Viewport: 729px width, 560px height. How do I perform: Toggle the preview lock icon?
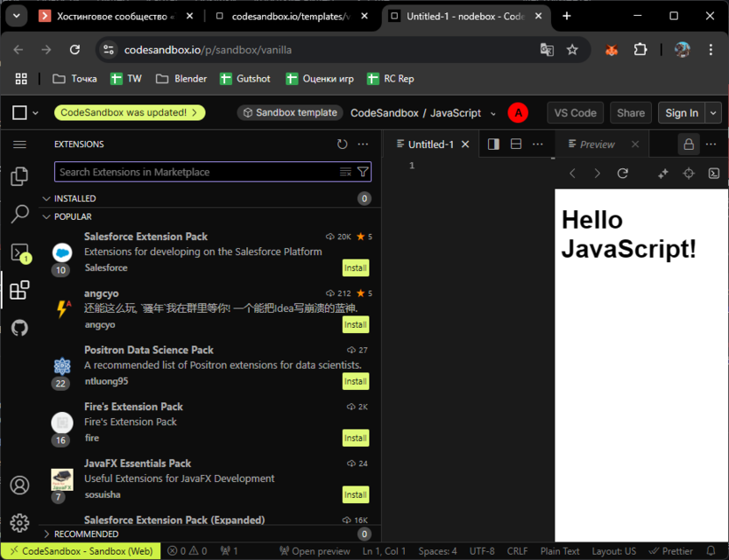point(689,145)
